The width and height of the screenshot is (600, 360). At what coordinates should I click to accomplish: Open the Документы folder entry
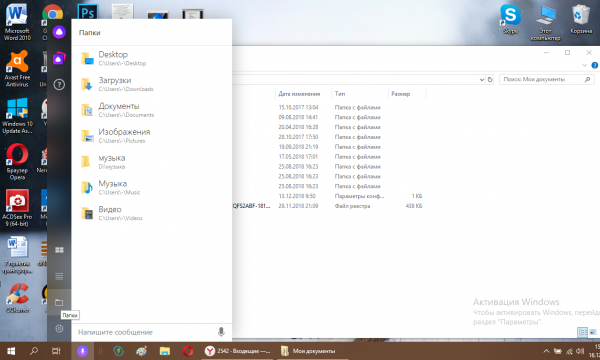(152, 110)
